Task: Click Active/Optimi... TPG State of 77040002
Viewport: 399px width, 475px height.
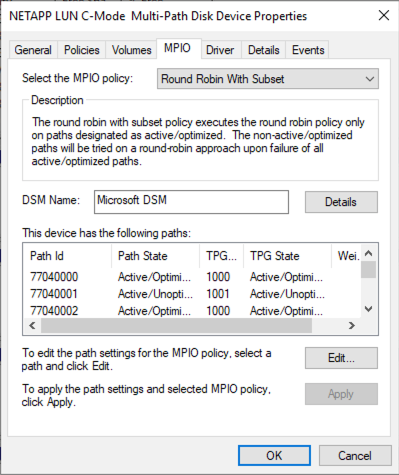Action: click(x=286, y=311)
